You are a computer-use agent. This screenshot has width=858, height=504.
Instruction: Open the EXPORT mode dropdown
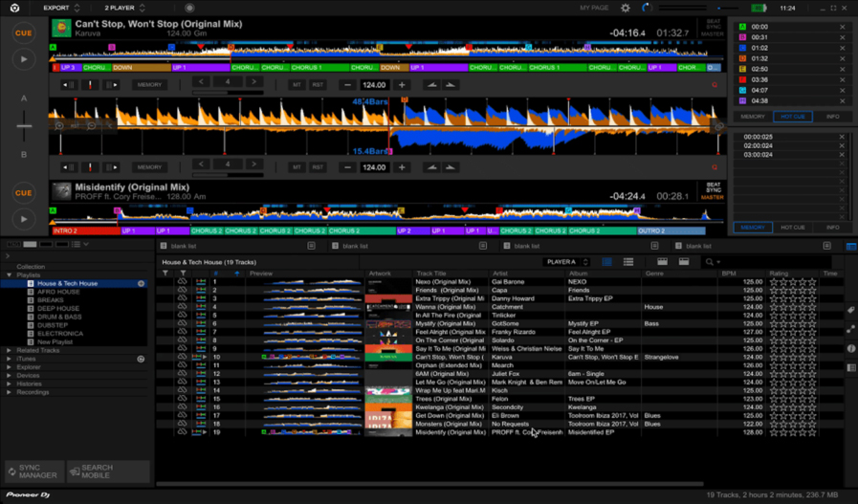tap(61, 8)
